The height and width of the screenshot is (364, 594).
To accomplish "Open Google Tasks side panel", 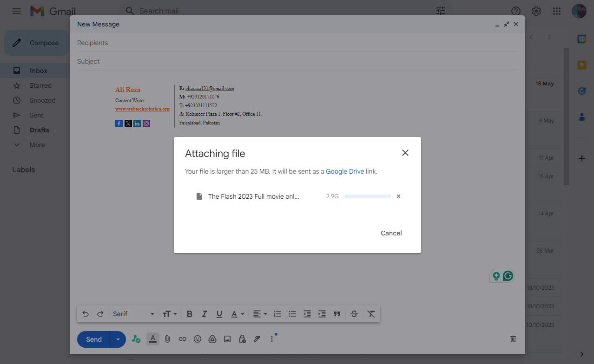I will click(581, 91).
